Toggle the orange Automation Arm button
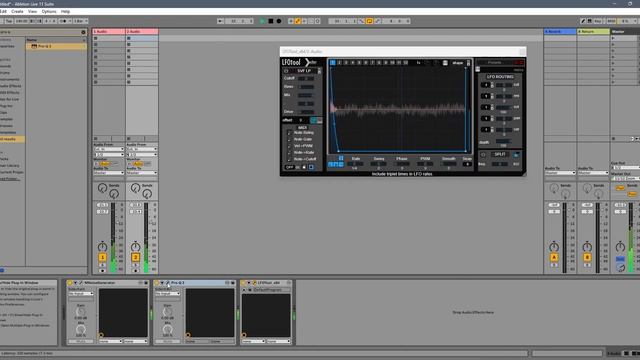 (x=298, y=21)
